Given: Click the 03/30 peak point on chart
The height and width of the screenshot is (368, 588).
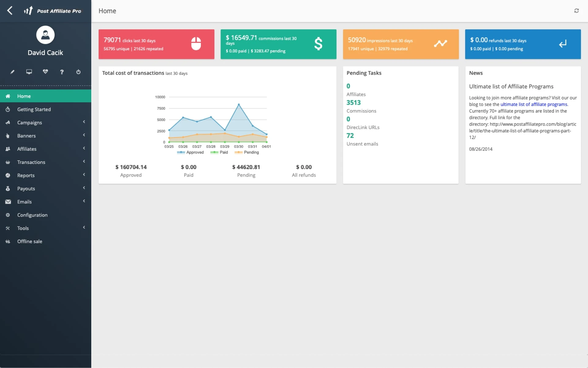Looking at the screenshot, I should click(239, 105).
